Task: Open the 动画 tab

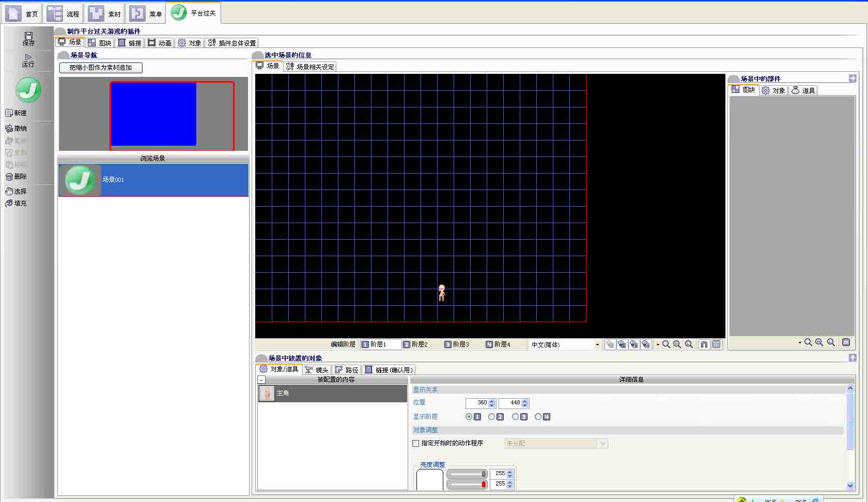Action: click(160, 43)
